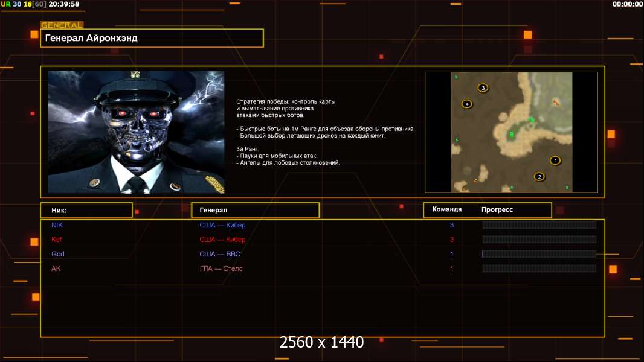Click start position marker 1 on minimap

click(x=555, y=160)
